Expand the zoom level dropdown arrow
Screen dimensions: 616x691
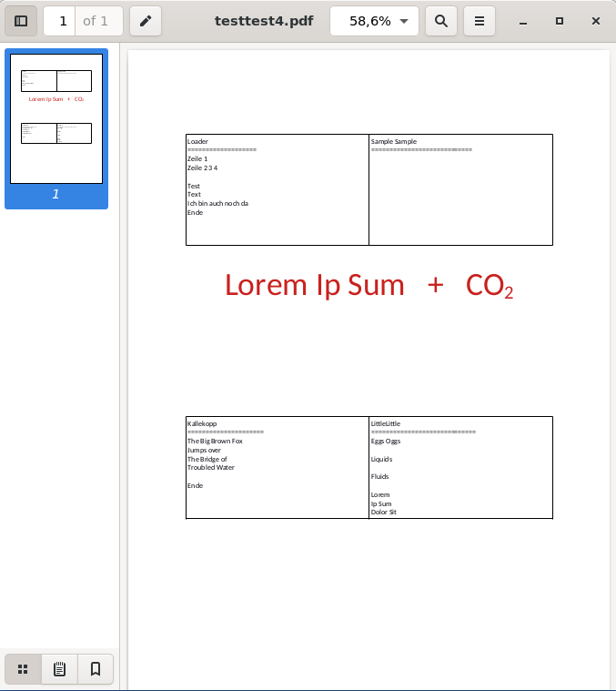[403, 21]
